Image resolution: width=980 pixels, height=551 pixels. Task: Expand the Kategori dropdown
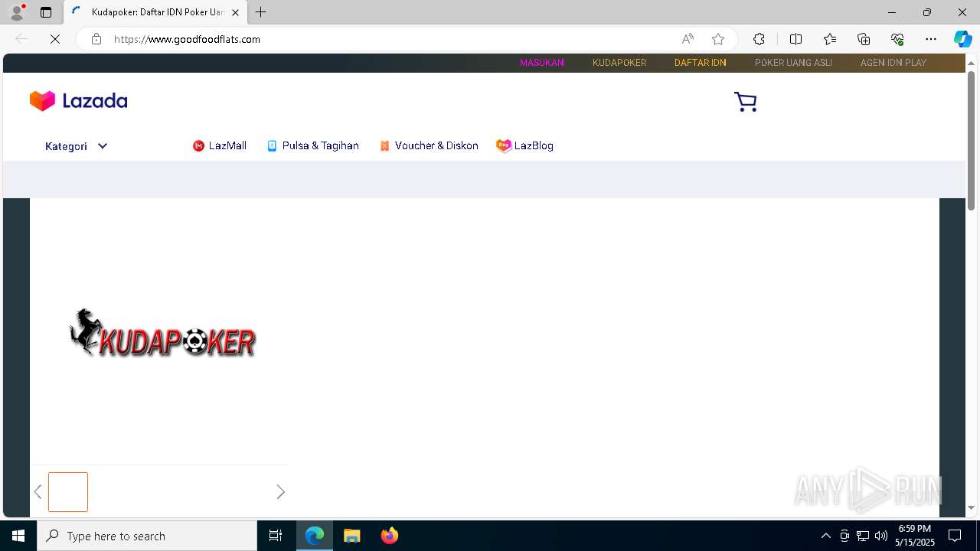(76, 146)
